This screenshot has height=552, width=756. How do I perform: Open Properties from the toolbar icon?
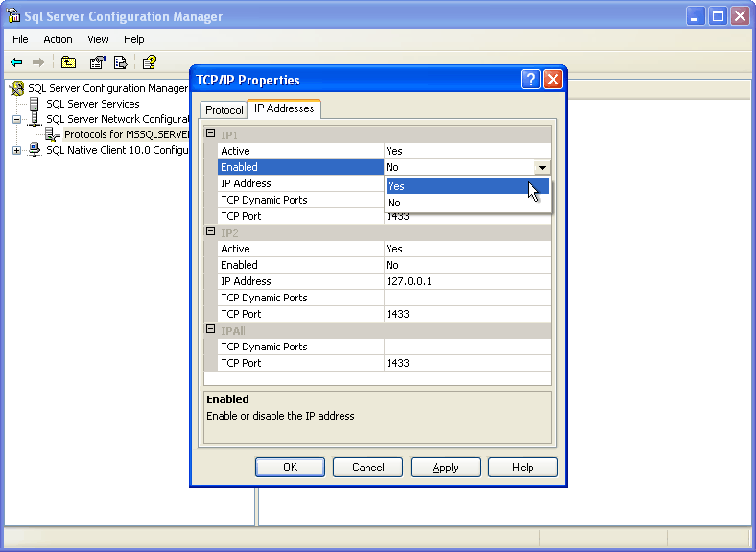pyautogui.click(x=97, y=62)
